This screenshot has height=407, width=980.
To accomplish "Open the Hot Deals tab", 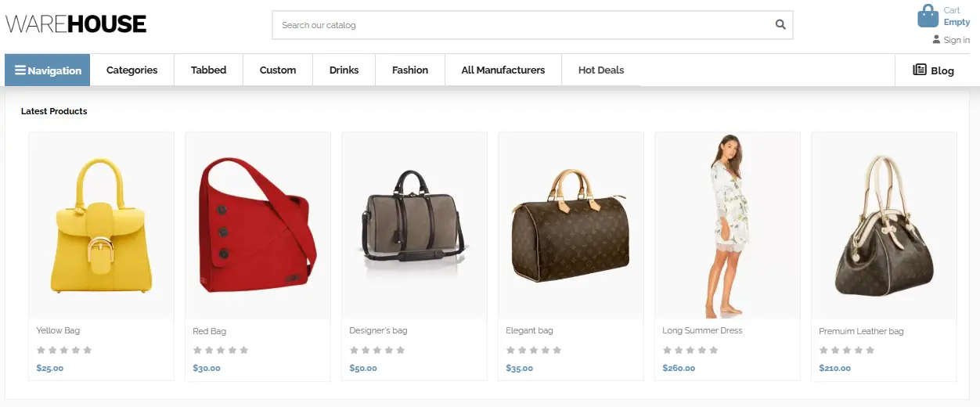I will (601, 70).
